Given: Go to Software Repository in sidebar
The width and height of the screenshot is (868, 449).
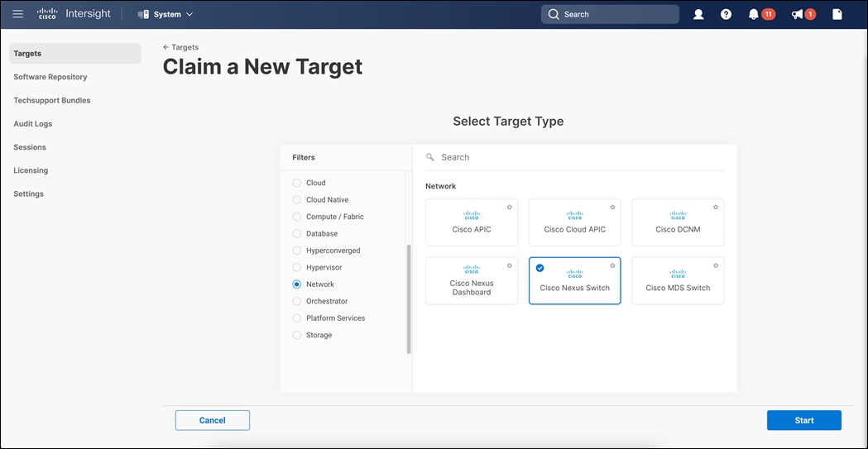Looking at the screenshot, I should point(50,77).
